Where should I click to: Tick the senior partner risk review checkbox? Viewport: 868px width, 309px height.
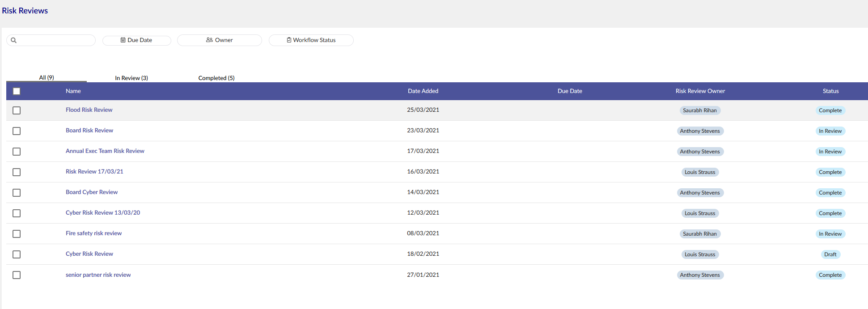click(x=17, y=275)
